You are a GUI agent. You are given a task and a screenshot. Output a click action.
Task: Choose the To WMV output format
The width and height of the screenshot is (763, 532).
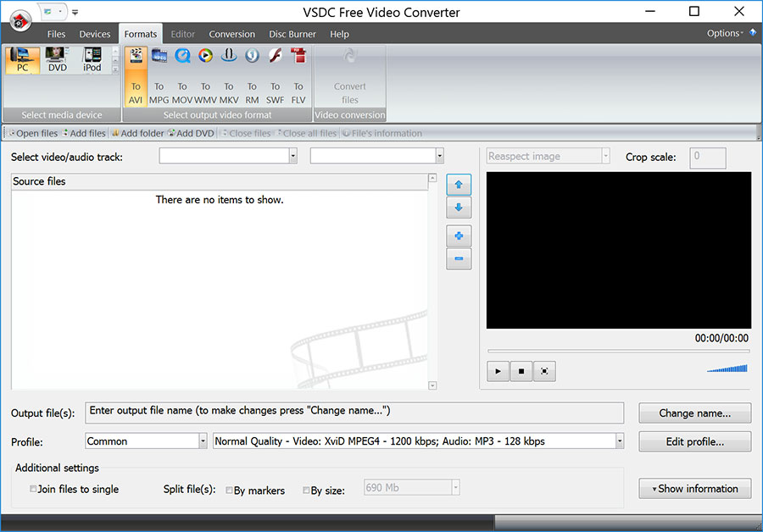pyautogui.click(x=205, y=76)
